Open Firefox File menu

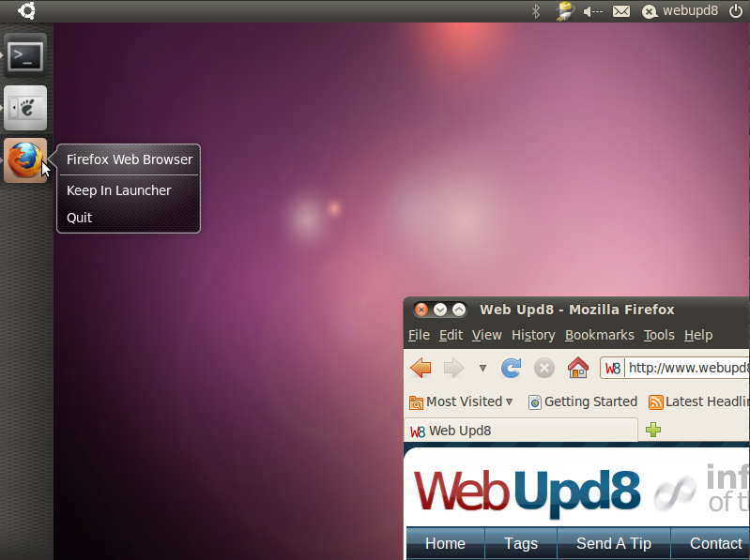point(419,336)
